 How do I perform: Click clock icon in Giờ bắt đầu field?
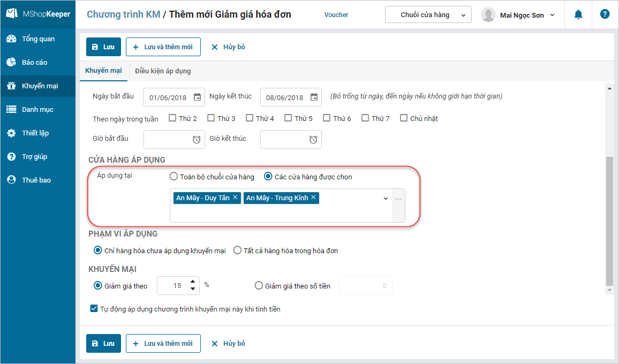[x=197, y=140]
